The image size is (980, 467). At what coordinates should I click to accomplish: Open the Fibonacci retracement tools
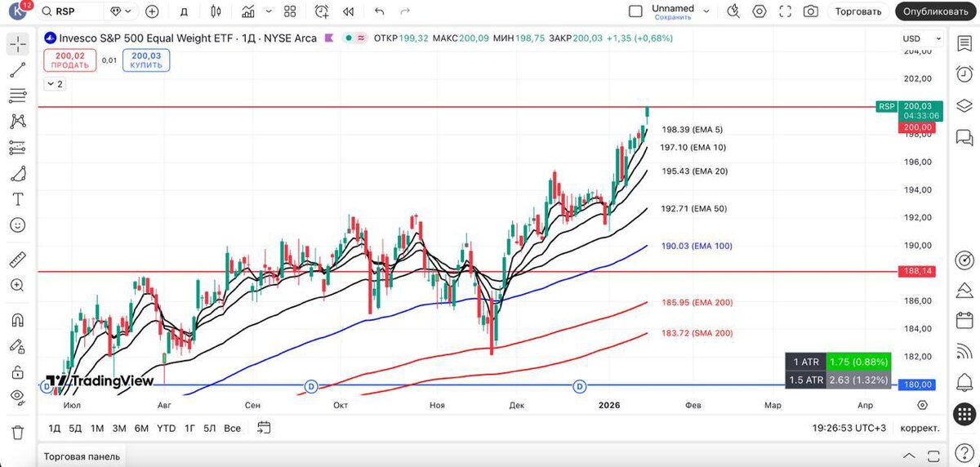(x=17, y=96)
